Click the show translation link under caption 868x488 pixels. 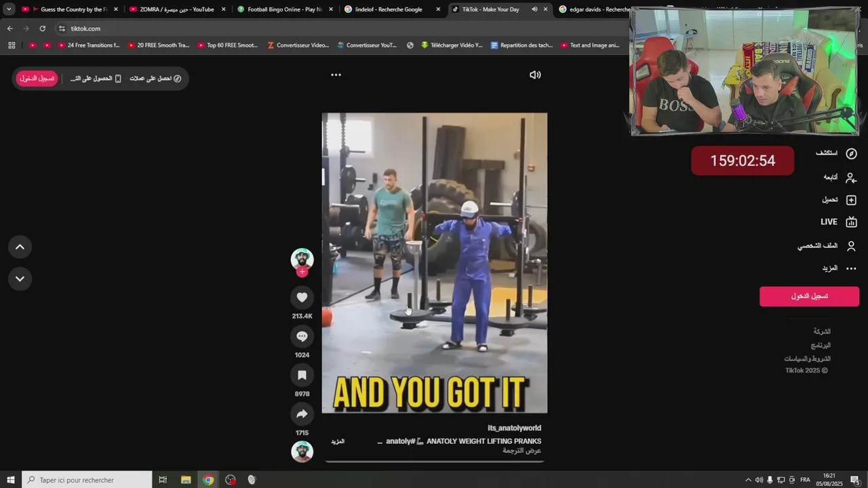[521, 451]
